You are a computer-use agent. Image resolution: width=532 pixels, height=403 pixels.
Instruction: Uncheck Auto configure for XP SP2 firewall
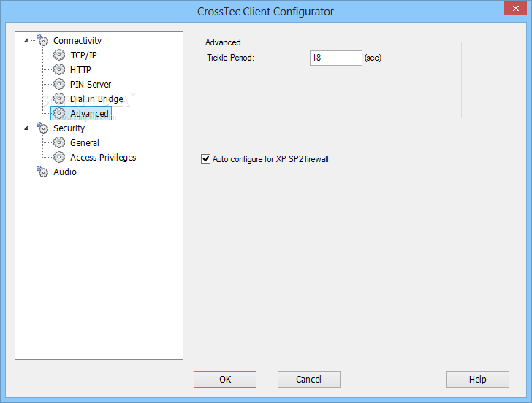(205, 159)
